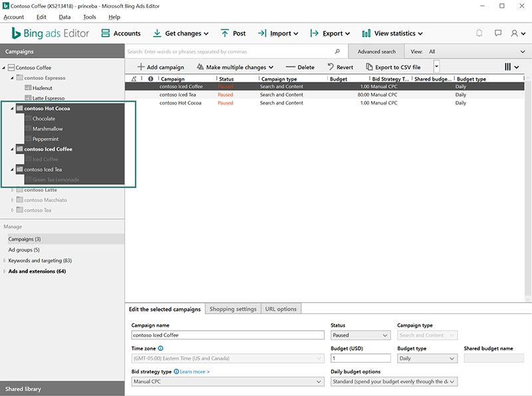This screenshot has width=532, height=396.
Task: Select the contoso Hot Cocoa table row
Action: (x=325, y=103)
